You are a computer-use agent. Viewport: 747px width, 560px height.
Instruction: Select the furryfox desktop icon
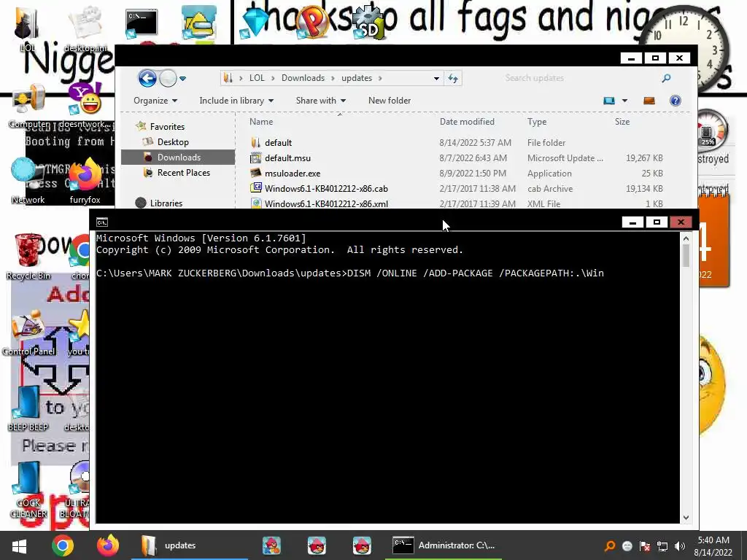[x=85, y=181]
